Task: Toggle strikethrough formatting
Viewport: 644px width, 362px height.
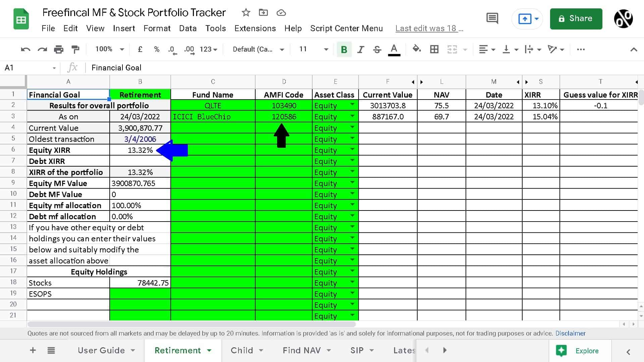Action: [x=377, y=50]
